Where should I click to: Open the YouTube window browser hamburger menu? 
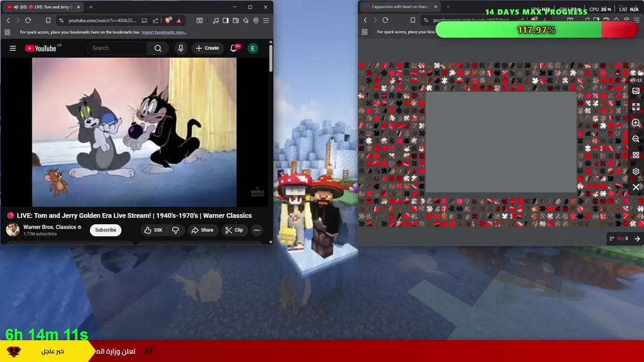266,21
